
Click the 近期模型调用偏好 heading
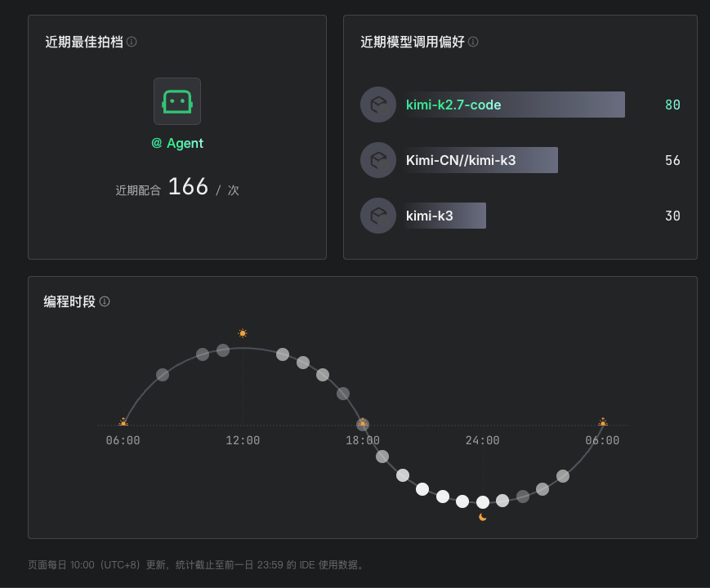click(413, 42)
